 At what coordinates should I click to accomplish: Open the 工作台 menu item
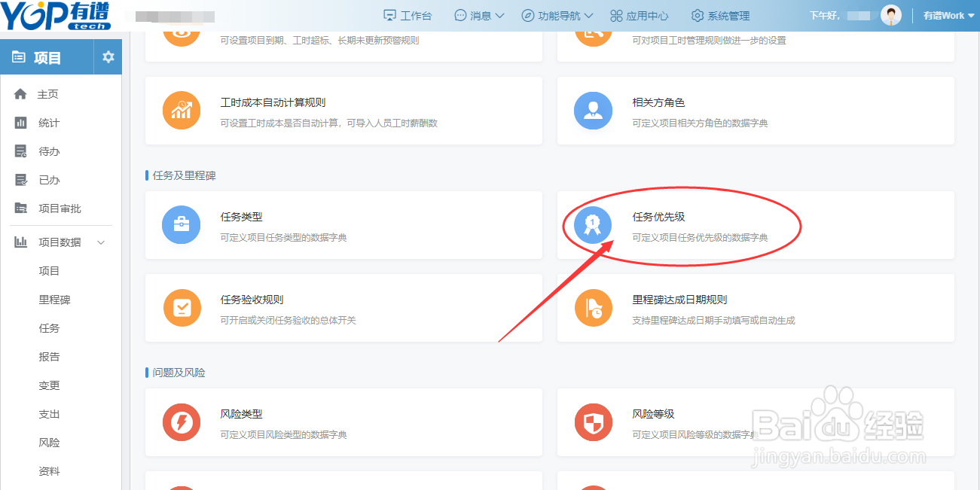408,15
